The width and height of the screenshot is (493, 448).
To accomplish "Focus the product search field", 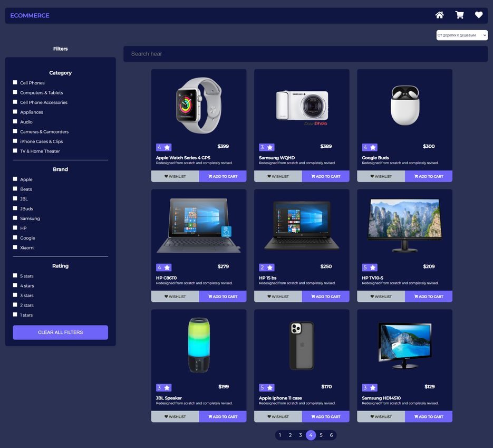I will (x=306, y=54).
